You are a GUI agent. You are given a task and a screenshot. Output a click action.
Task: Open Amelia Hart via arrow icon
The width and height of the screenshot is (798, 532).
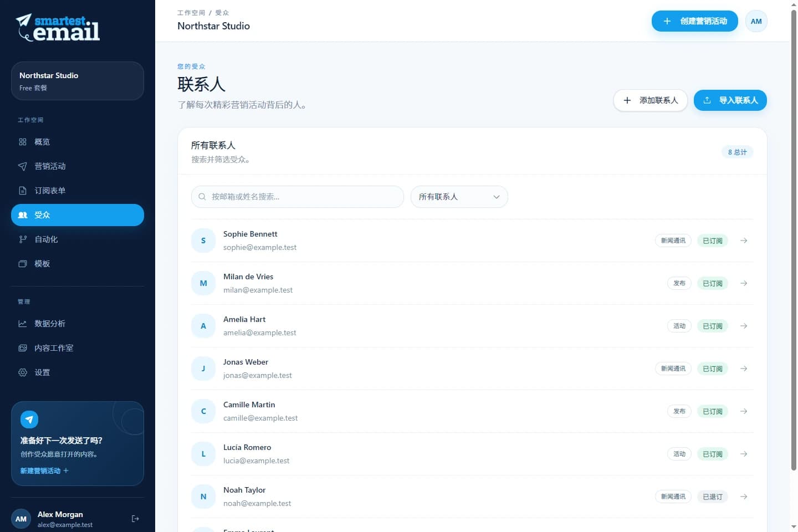click(x=744, y=326)
